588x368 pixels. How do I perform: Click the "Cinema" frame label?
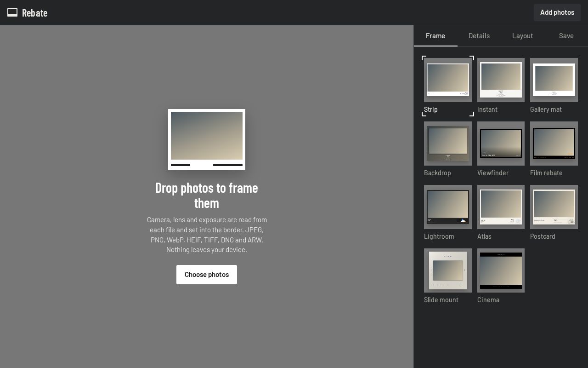coord(488,300)
